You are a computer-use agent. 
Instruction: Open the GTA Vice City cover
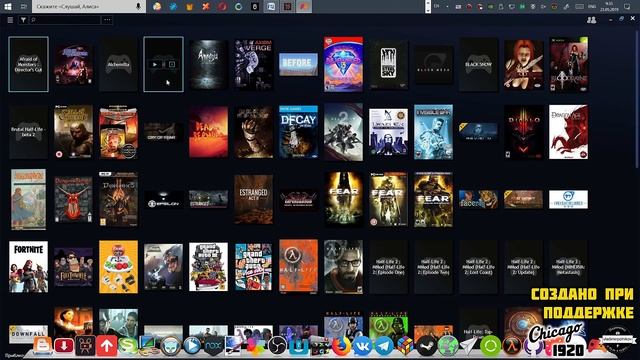[x=253, y=267]
